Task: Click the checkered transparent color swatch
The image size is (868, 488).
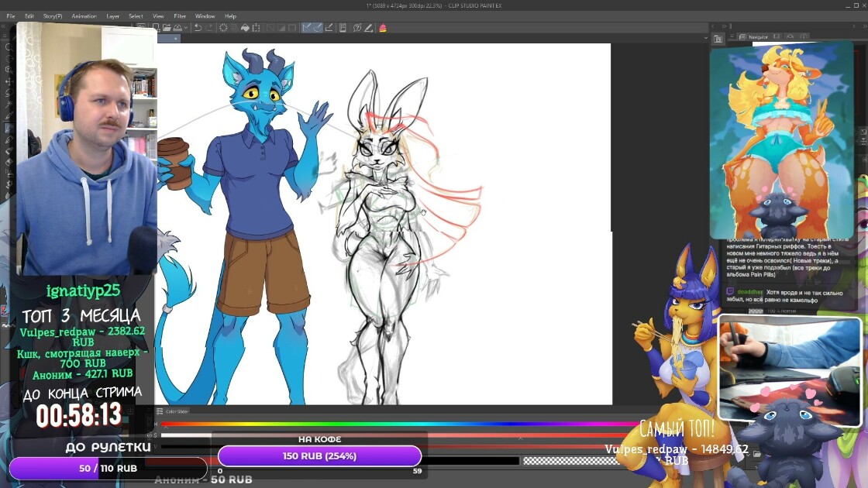Action: 570,460
